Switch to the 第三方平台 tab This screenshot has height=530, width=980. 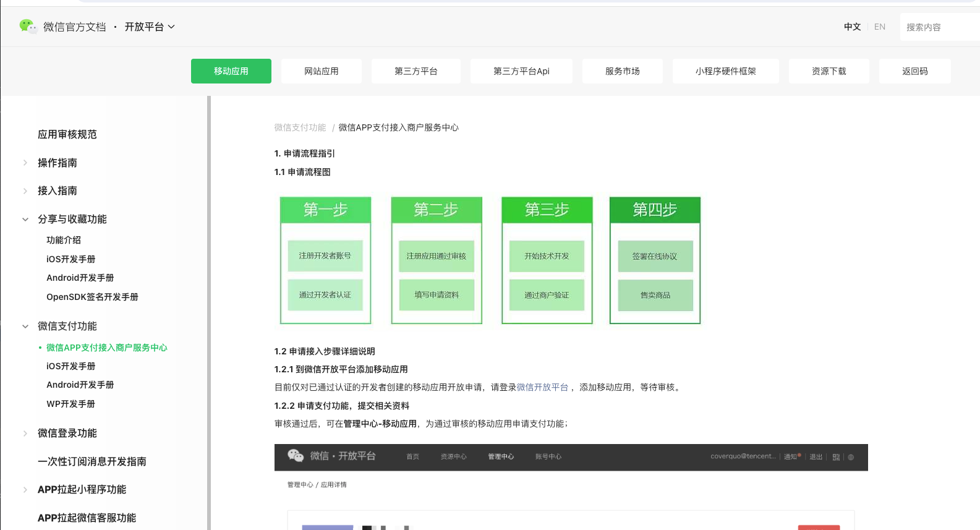click(416, 71)
